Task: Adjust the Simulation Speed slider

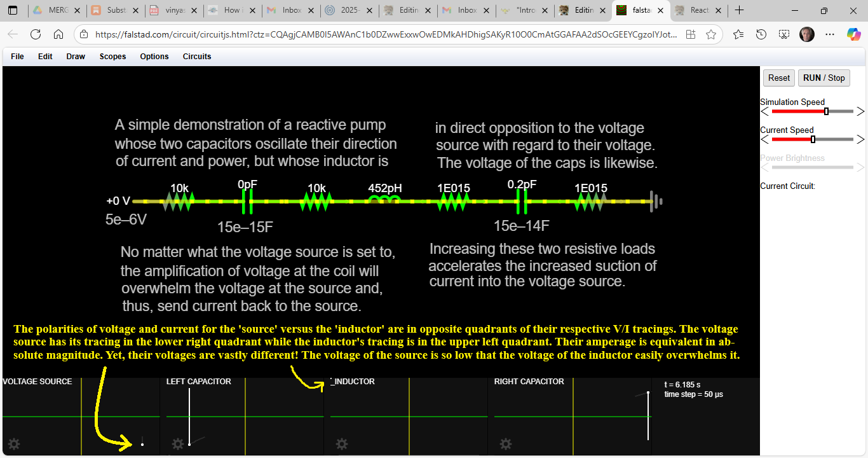Action: tap(813, 111)
